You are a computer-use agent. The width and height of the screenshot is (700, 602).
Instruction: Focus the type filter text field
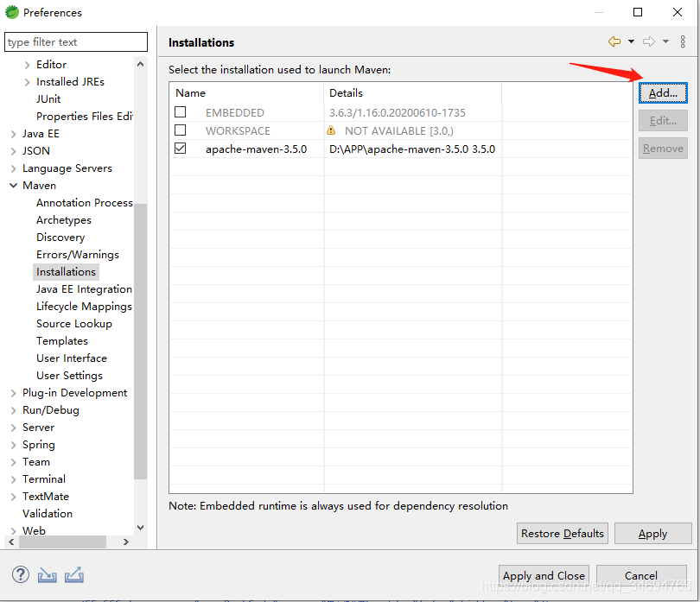coord(76,42)
